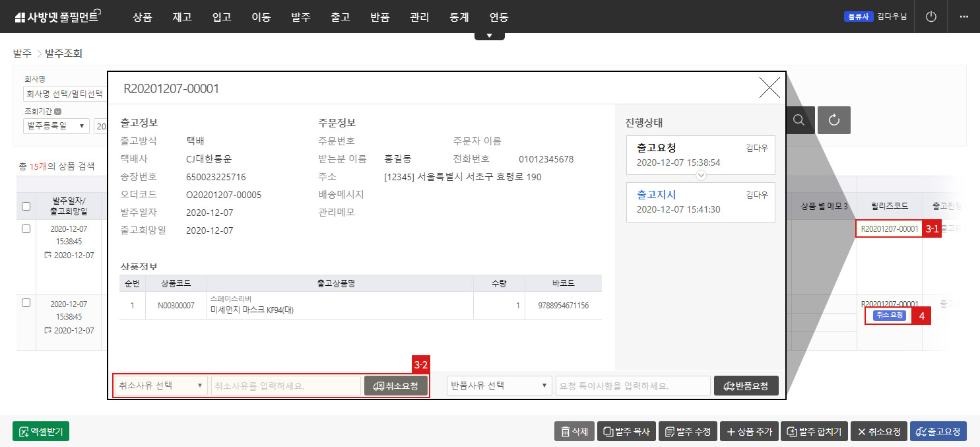980x447 pixels.
Task: Open the 발주등록일 period dropdown
Action: coord(57,126)
